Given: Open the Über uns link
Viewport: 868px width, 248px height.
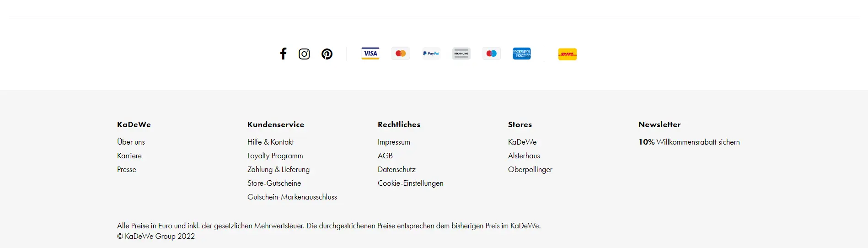Looking at the screenshot, I should pyautogui.click(x=131, y=142).
